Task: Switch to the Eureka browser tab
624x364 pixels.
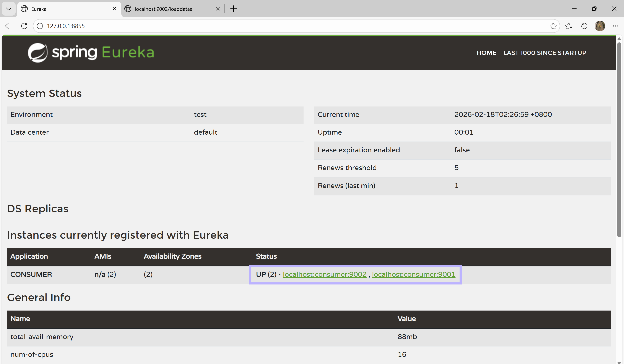Action: 69,9
